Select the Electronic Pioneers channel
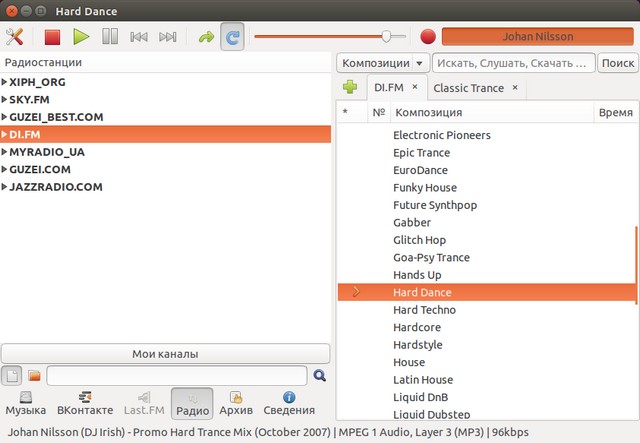The image size is (640, 443). tap(487, 135)
